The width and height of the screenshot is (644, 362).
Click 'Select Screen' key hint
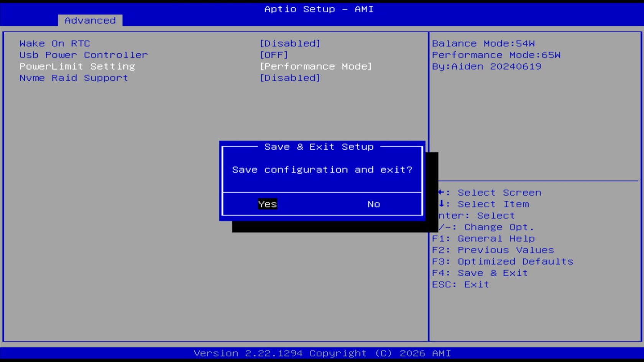pos(499,193)
